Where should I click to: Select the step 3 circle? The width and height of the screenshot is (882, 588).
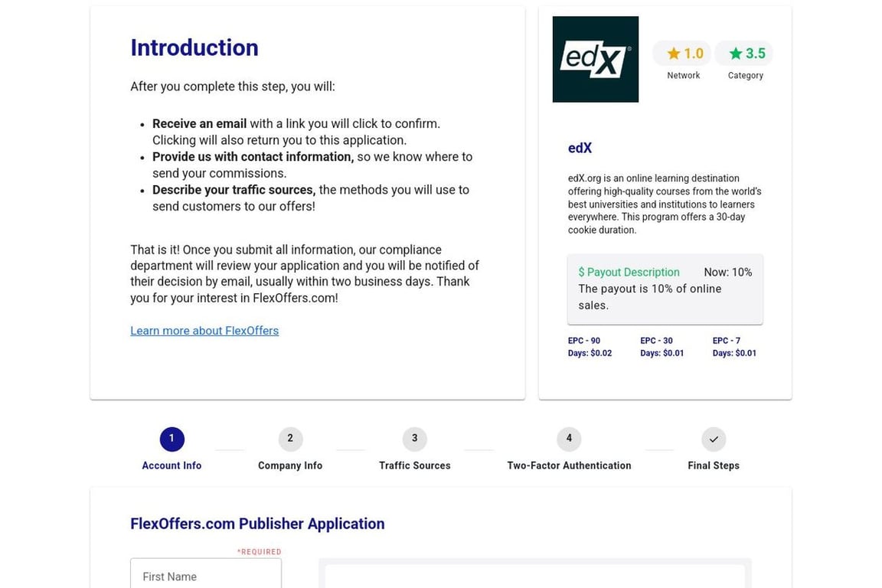coord(414,439)
